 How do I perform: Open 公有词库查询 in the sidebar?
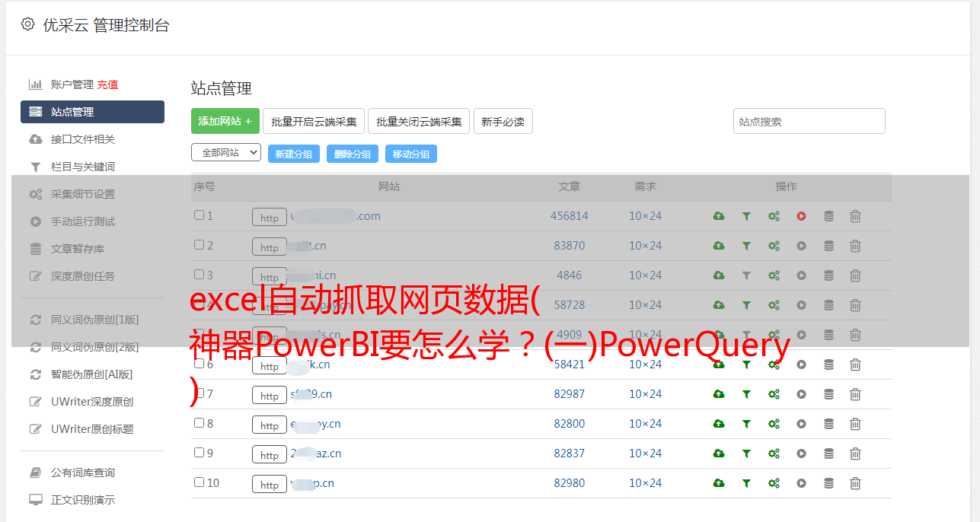click(83, 473)
